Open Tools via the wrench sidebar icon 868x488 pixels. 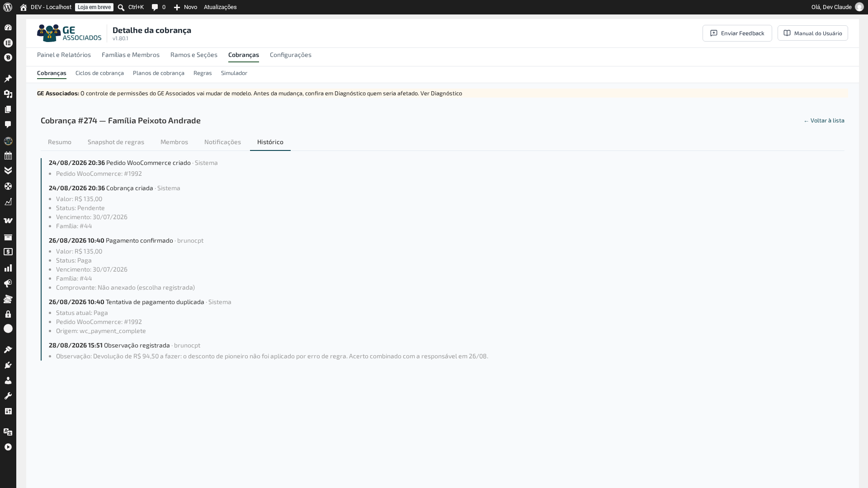click(8, 396)
